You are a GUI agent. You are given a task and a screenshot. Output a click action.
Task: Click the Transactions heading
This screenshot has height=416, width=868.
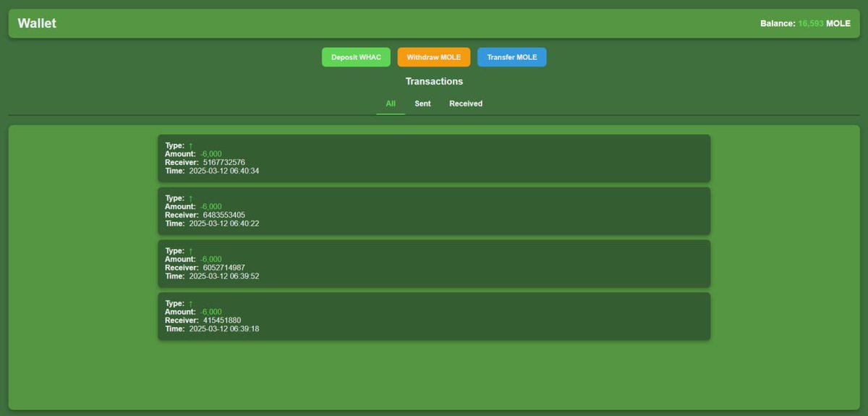coord(434,82)
